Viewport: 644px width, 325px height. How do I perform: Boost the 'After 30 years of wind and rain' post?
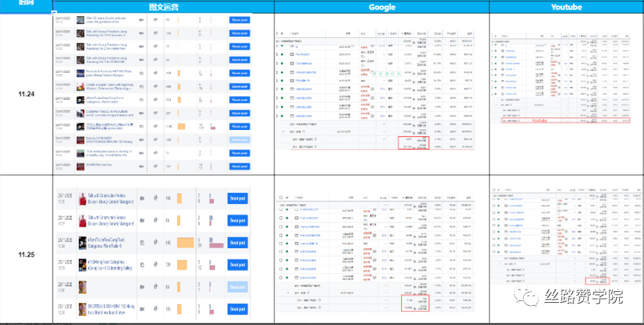(x=239, y=19)
